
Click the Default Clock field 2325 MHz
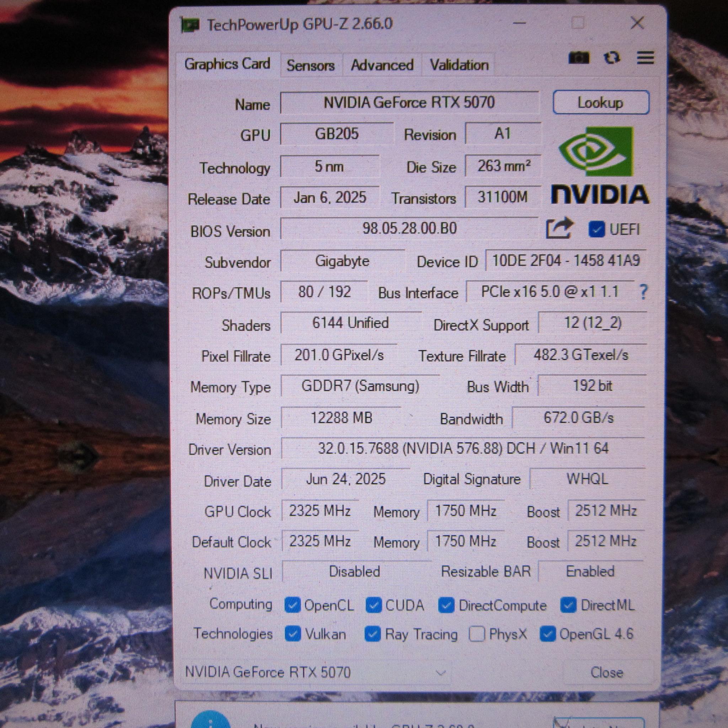tap(320, 541)
